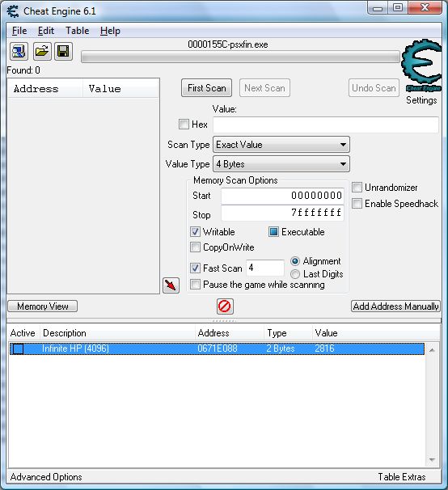This screenshot has height=490, width=448.
Task: Click the Description column header
Action: [117, 333]
